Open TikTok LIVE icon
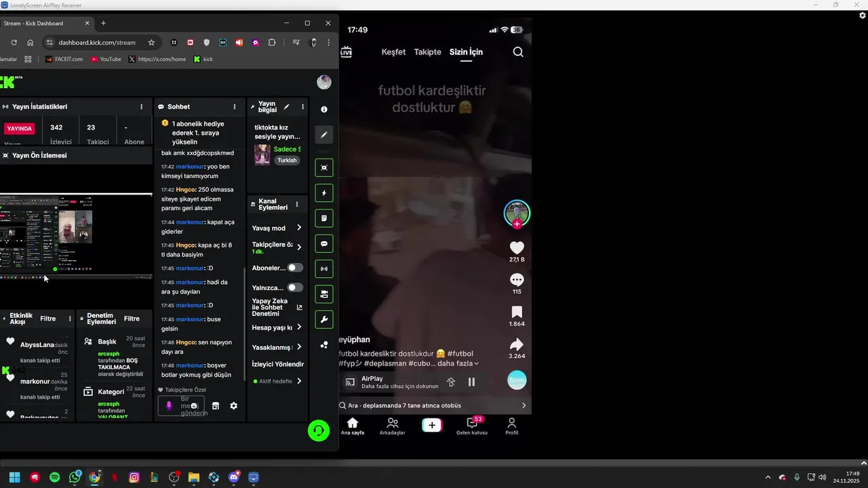The width and height of the screenshot is (868, 488). (346, 52)
